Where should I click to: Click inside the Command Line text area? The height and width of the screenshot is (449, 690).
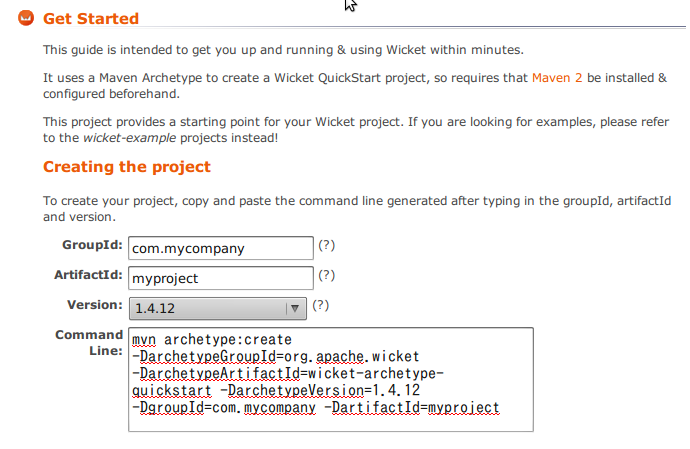pos(331,379)
